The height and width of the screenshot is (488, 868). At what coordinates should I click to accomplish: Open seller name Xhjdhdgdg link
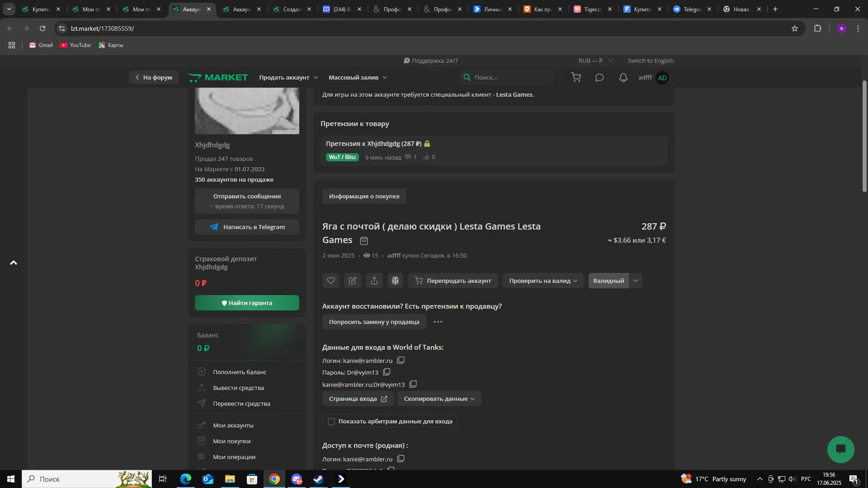pos(212,145)
